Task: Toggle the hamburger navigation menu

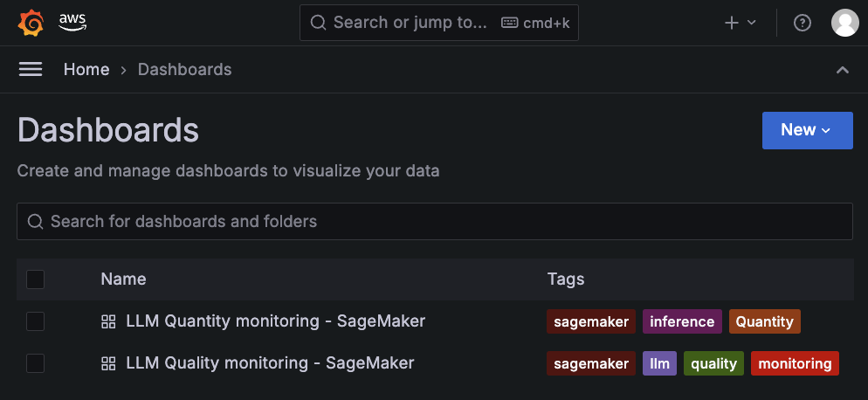Action: coord(31,69)
